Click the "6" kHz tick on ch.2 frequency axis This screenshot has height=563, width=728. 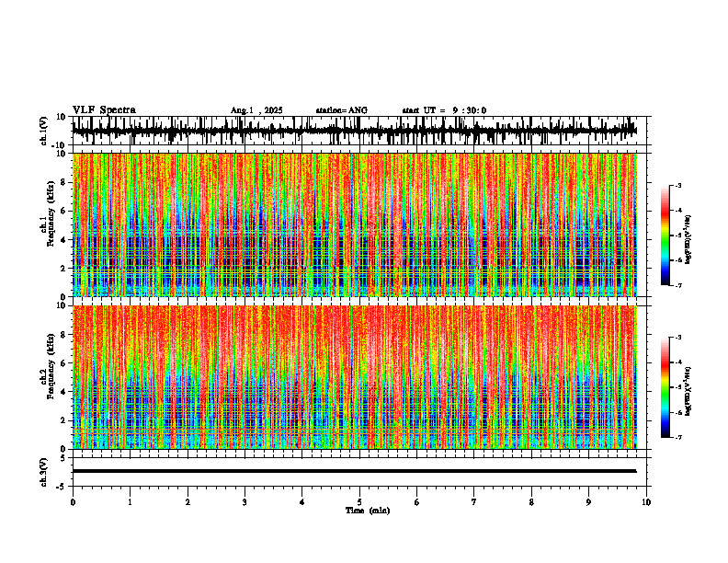[x=64, y=363]
